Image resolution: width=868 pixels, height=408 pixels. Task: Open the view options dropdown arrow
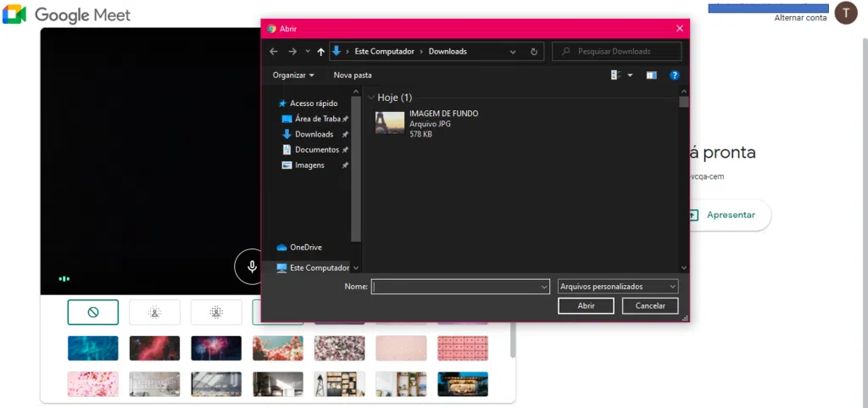[x=630, y=75]
